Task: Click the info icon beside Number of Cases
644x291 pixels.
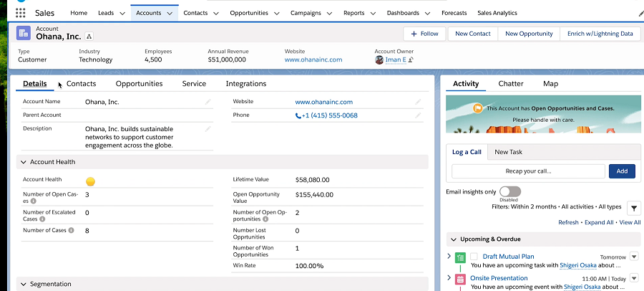Action: (x=71, y=231)
